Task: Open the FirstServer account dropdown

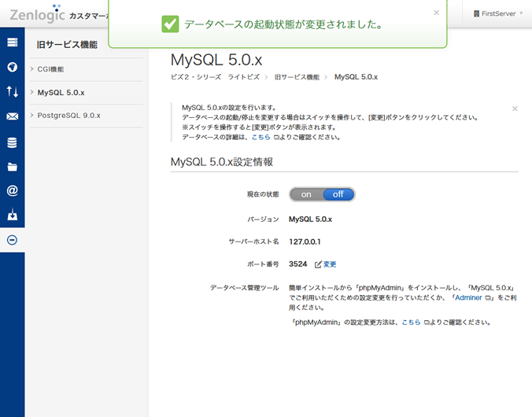Action: click(497, 13)
